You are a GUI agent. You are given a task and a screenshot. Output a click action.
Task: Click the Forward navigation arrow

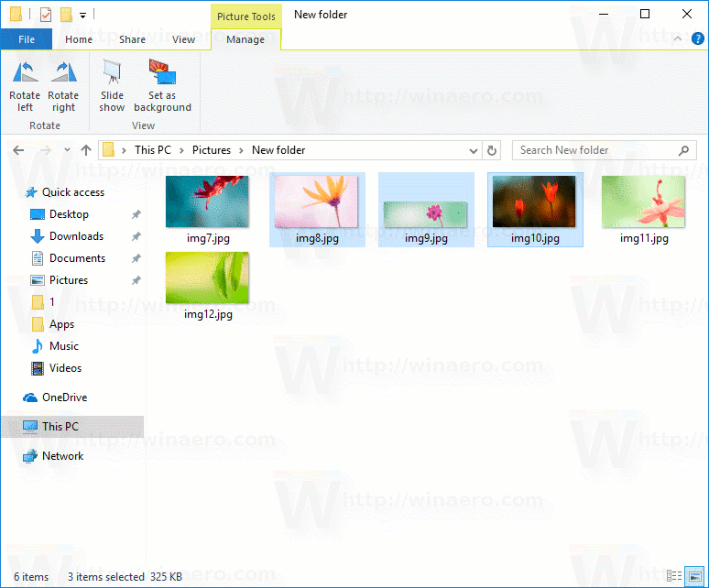click(46, 150)
